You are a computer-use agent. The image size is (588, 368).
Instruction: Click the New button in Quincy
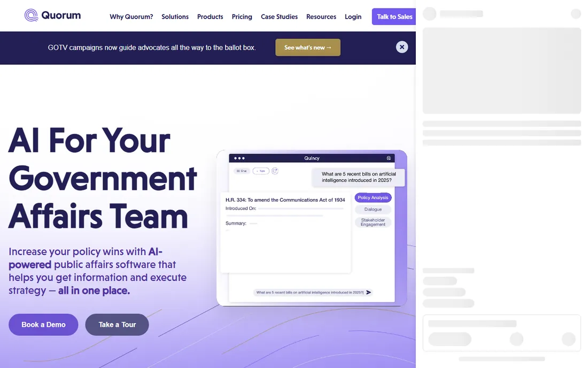261,171
